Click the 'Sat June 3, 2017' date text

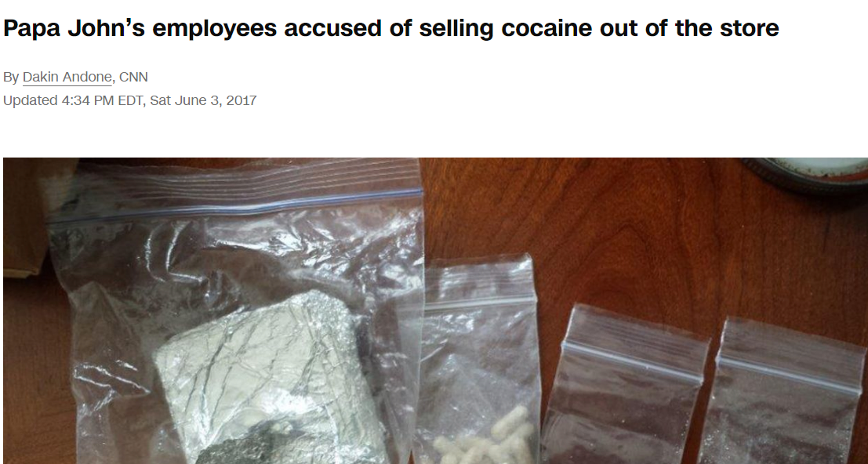(203, 100)
